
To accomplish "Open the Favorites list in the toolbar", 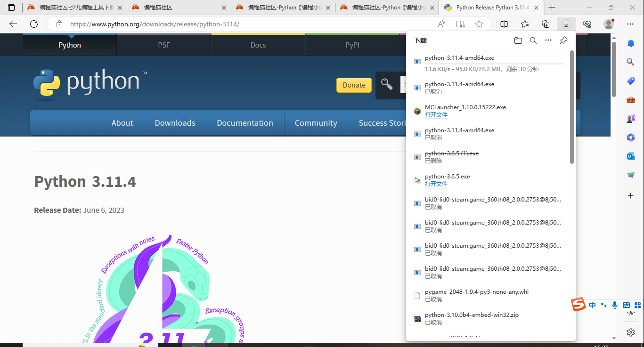I will click(525, 24).
